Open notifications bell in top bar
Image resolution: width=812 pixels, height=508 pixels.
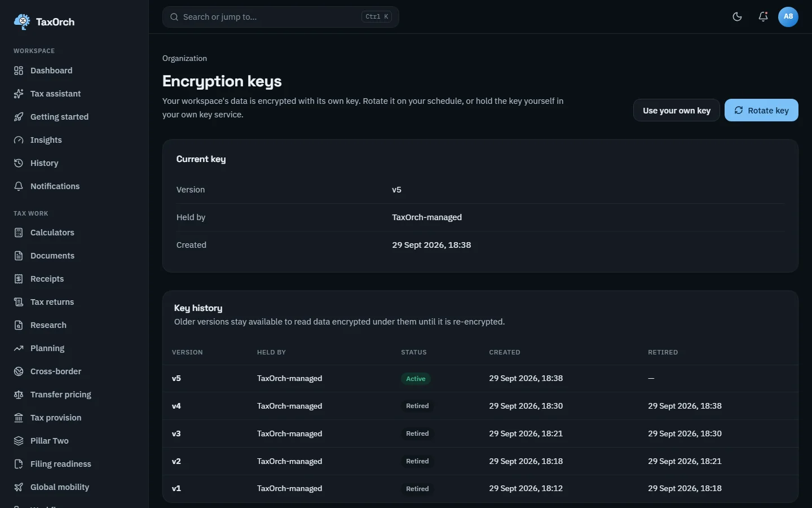(763, 17)
